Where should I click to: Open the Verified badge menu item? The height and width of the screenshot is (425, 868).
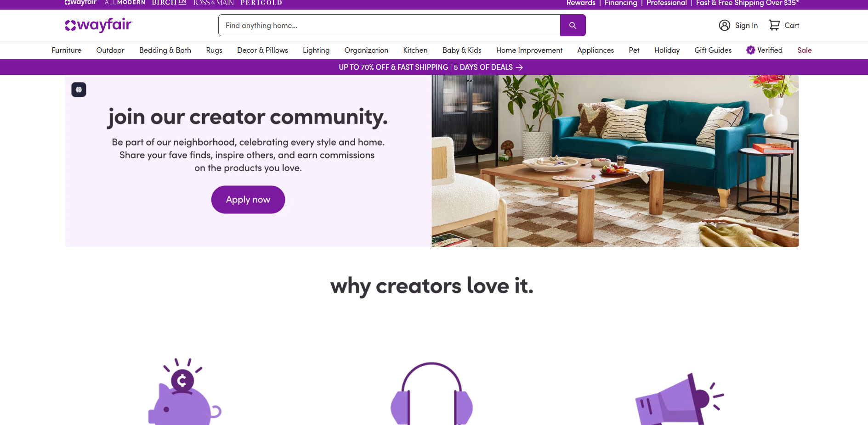pyautogui.click(x=764, y=50)
